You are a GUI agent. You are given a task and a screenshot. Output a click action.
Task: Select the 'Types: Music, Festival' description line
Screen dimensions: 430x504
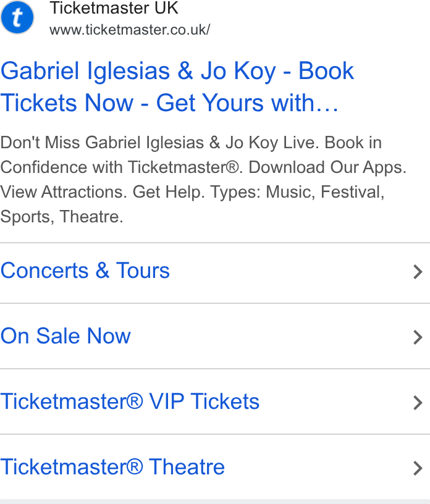pyautogui.click(x=297, y=192)
